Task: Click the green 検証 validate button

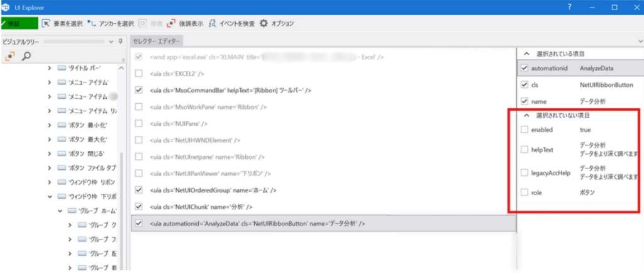Action: [19, 23]
